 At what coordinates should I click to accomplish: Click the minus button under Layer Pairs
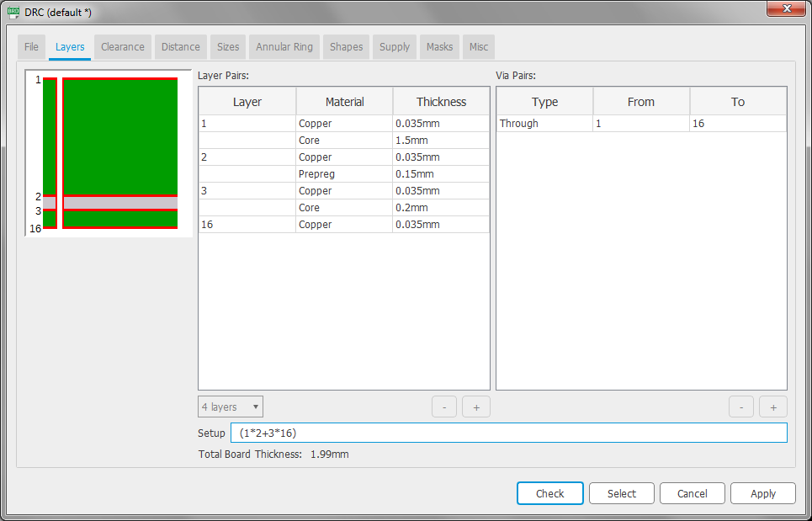[x=444, y=407]
